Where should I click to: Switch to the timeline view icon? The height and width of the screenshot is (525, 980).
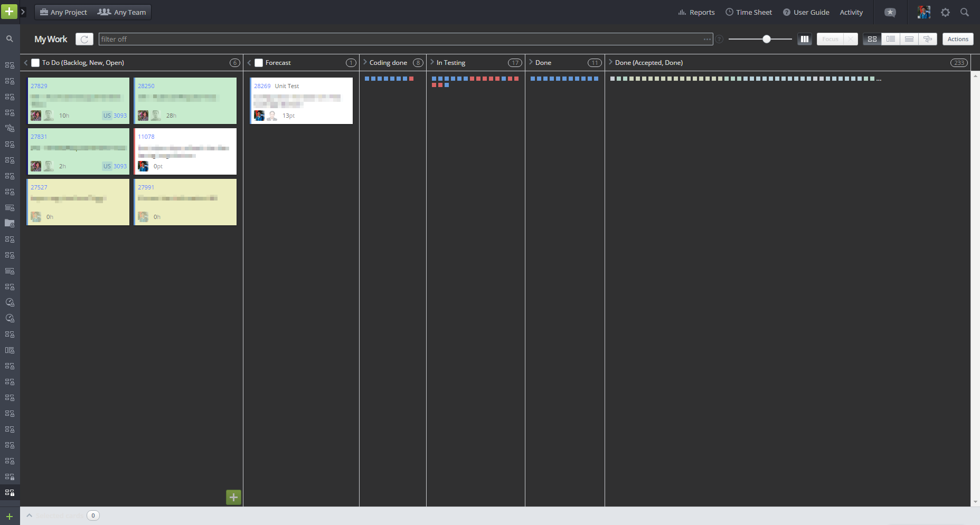[927, 39]
